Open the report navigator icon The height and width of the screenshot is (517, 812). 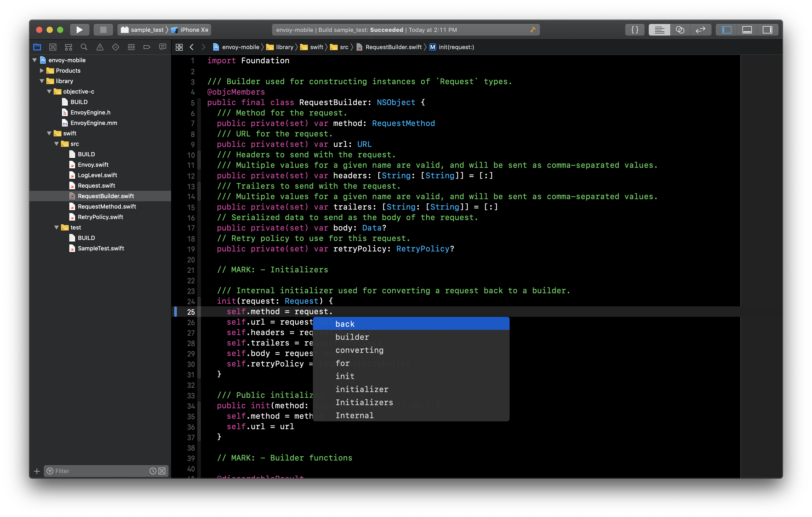(x=162, y=47)
